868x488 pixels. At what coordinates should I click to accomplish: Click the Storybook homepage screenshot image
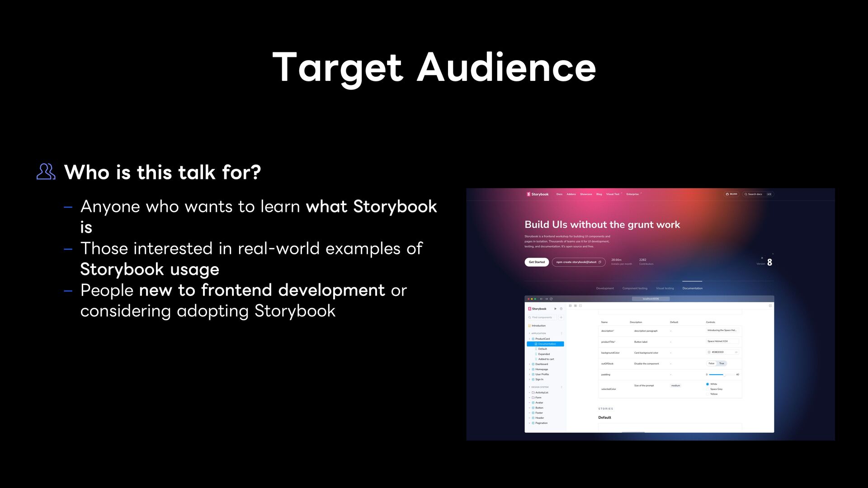(651, 314)
